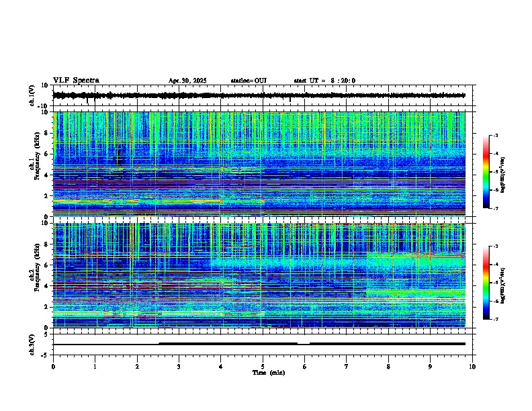
Task: Click the ch.1 voltage waveform trace
Action: coord(259,95)
